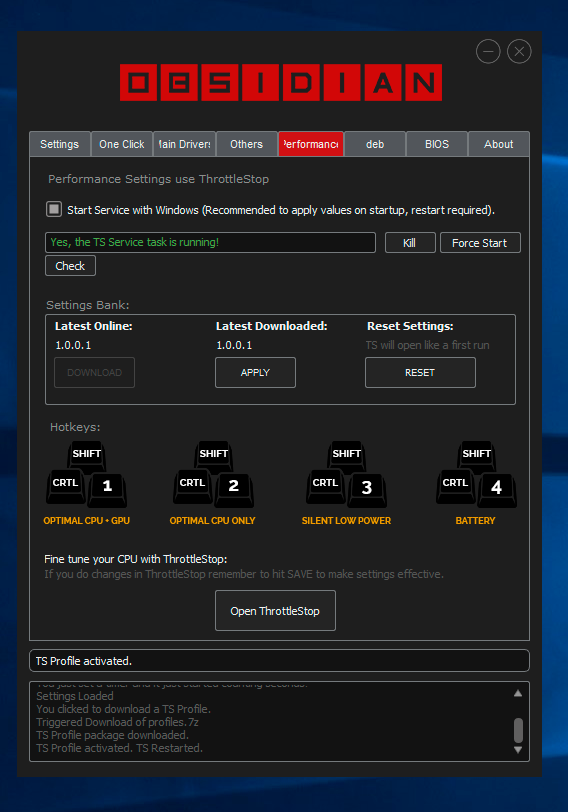Click 'TS will open like a first run' text

pyautogui.click(x=427, y=345)
